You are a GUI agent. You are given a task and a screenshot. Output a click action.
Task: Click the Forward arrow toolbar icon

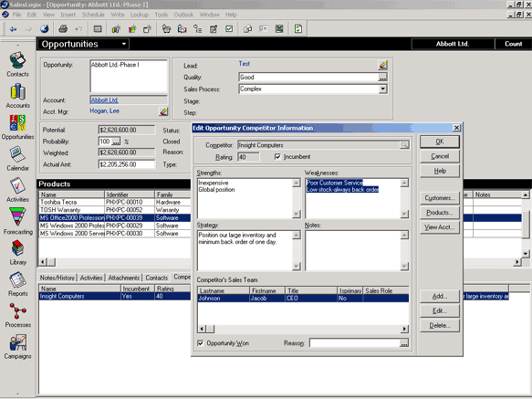coord(28,29)
